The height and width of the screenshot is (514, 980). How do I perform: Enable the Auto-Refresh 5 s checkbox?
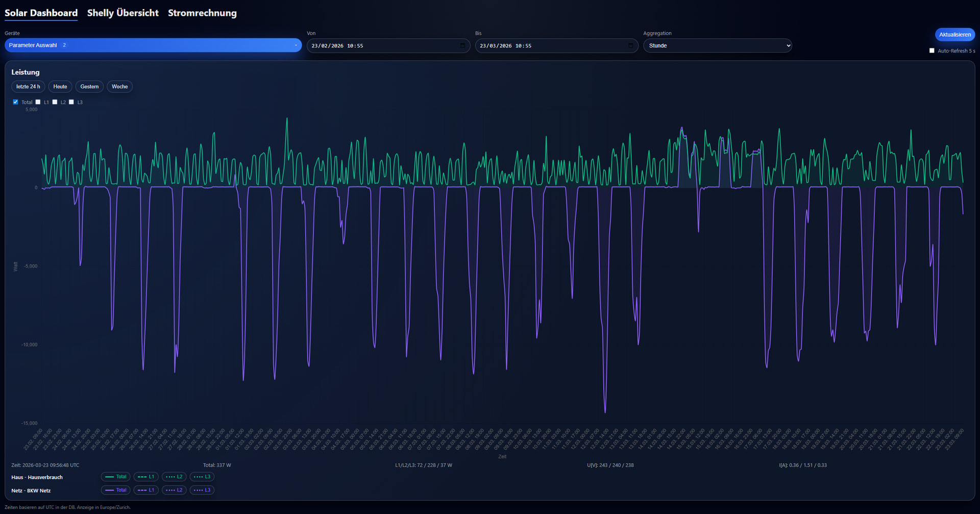point(932,51)
